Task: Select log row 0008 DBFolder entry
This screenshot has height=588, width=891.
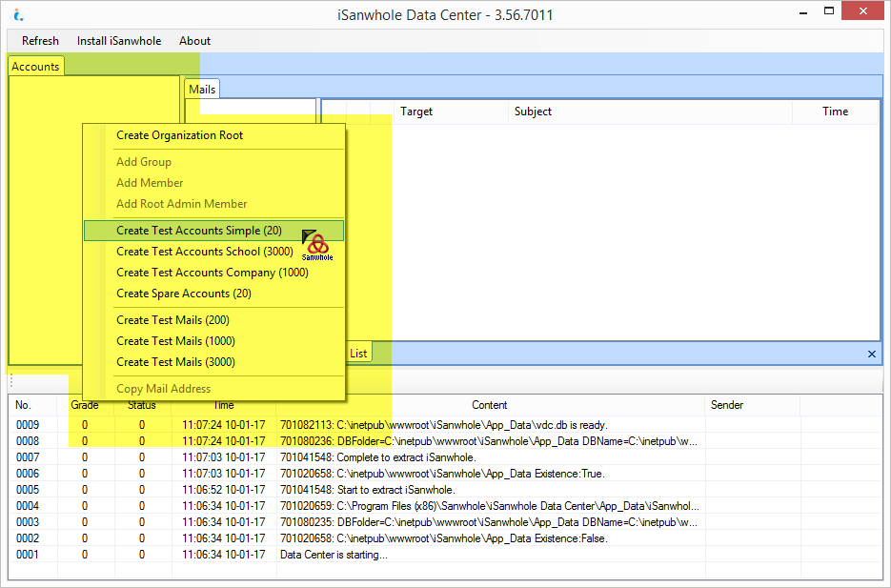Action: tap(445, 441)
